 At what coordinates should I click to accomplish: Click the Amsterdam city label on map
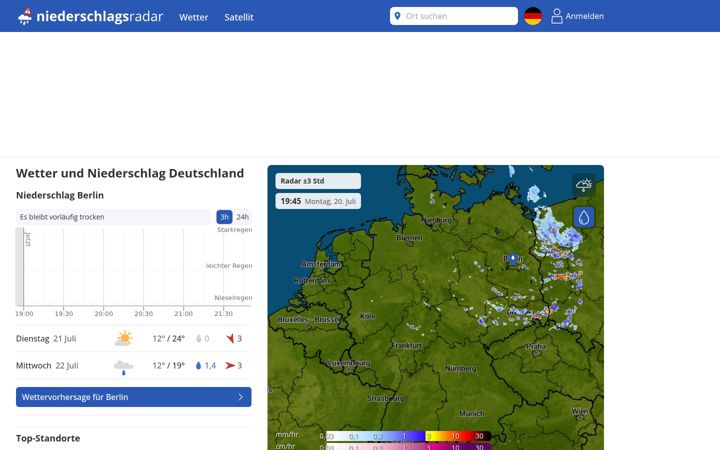coord(321,264)
